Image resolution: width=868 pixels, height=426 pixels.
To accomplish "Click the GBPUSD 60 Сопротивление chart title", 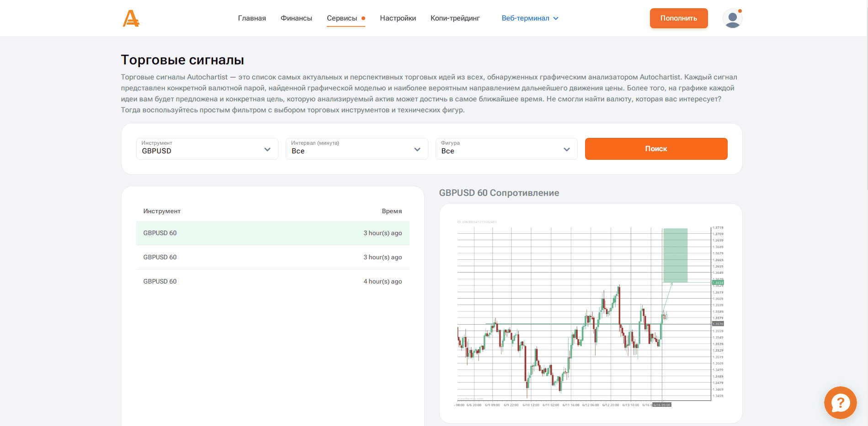I will (x=499, y=193).
